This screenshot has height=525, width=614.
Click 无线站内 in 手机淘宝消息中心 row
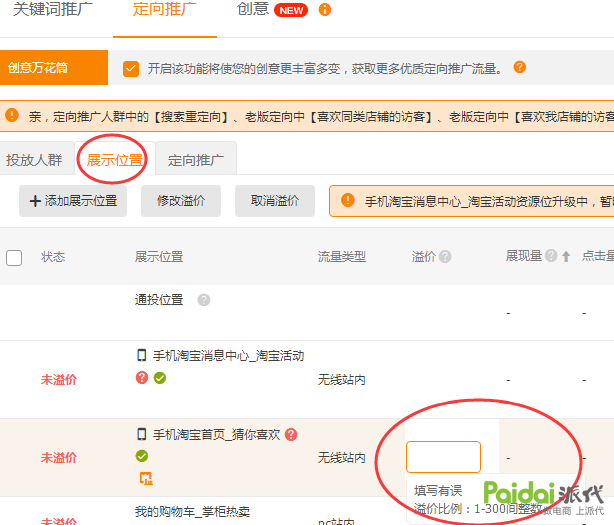coord(341,379)
